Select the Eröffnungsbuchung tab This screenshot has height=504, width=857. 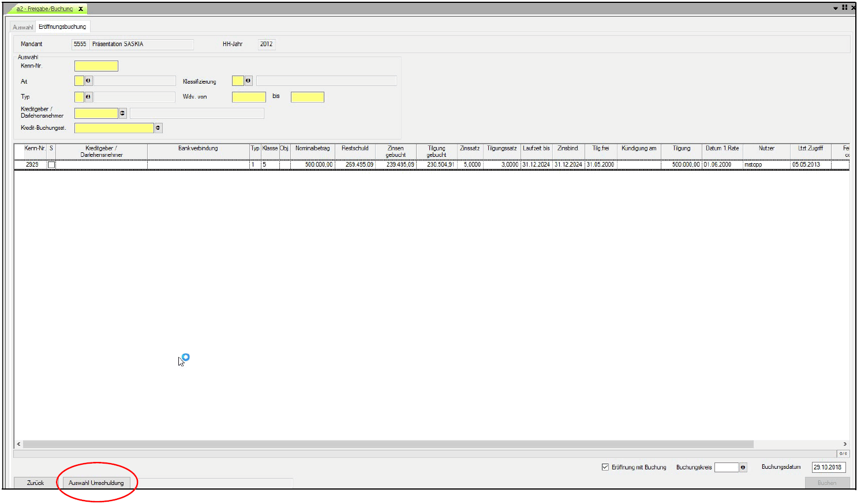[62, 27]
